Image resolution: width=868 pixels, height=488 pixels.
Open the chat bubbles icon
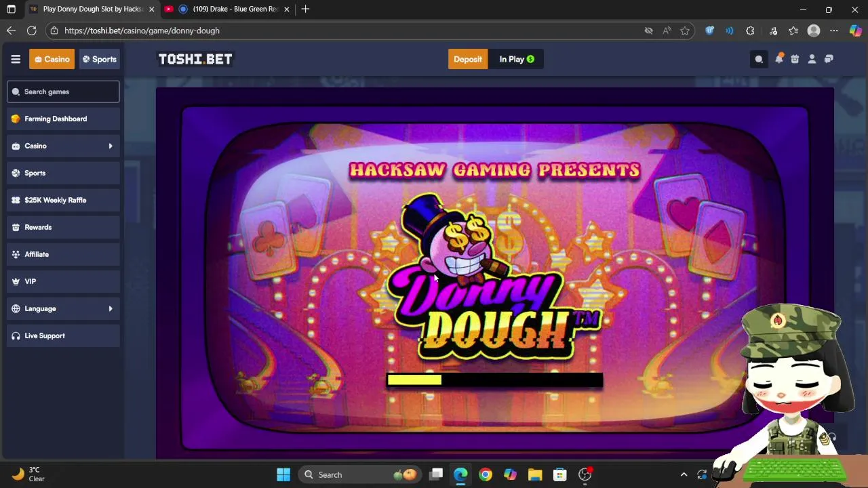[x=829, y=59]
